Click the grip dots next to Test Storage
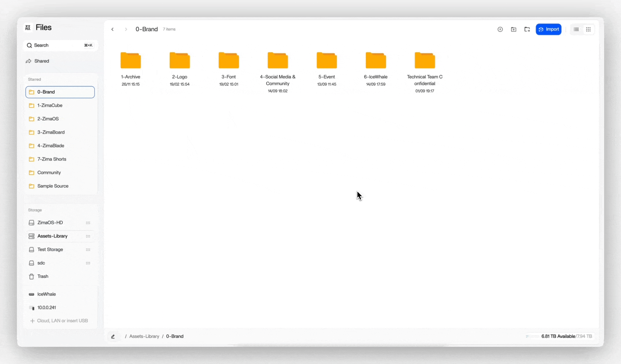Viewport: 621px width, 364px height. (x=88, y=250)
